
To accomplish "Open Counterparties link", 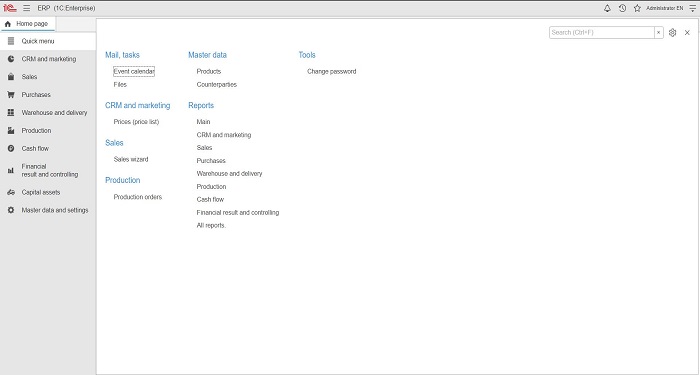I will [x=217, y=84].
